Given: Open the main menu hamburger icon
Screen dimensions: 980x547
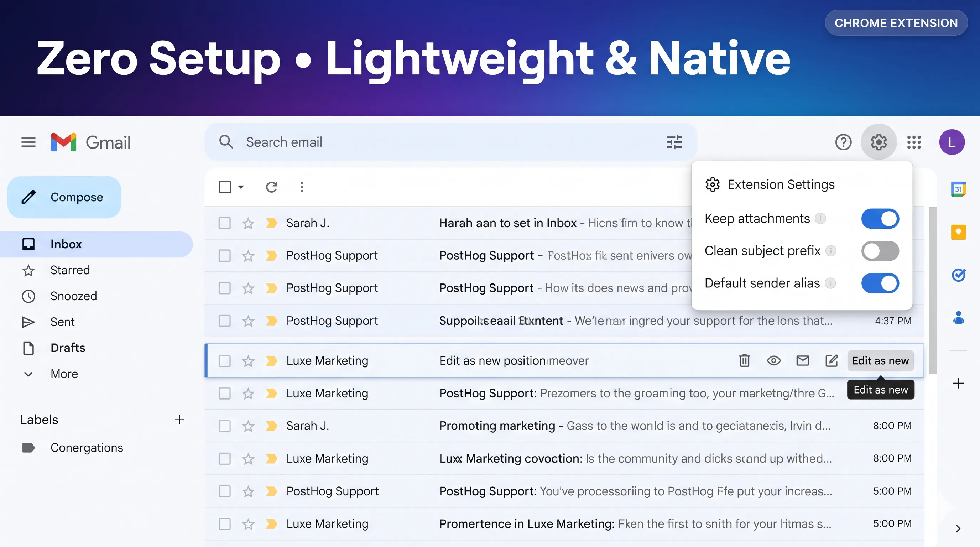Looking at the screenshot, I should pyautogui.click(x=28, y=142).
